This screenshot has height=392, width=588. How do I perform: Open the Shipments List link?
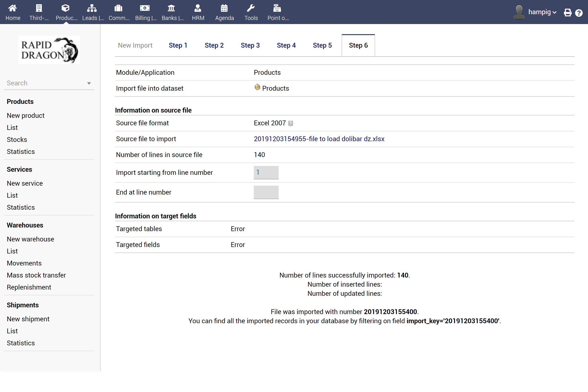[x=12, y=331]
